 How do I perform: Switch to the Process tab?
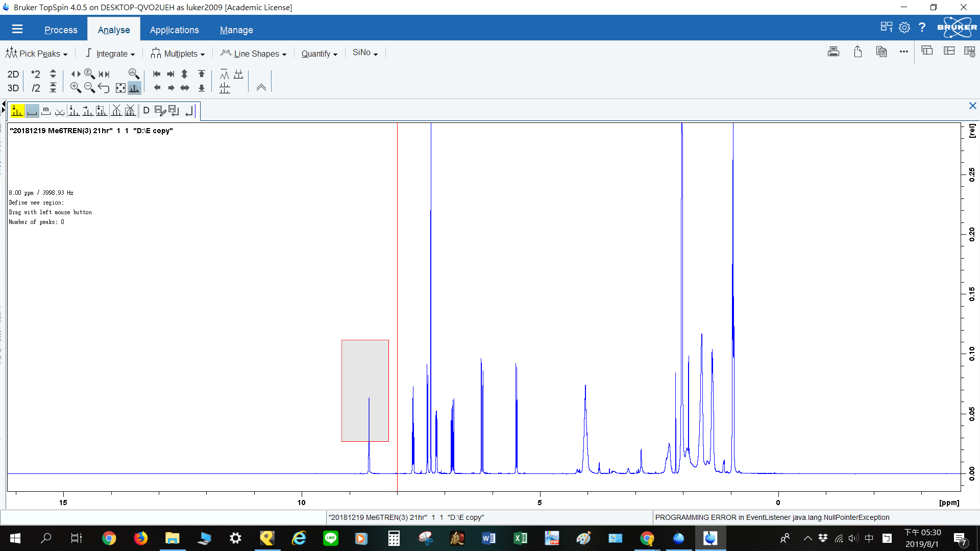click(61, 30)
